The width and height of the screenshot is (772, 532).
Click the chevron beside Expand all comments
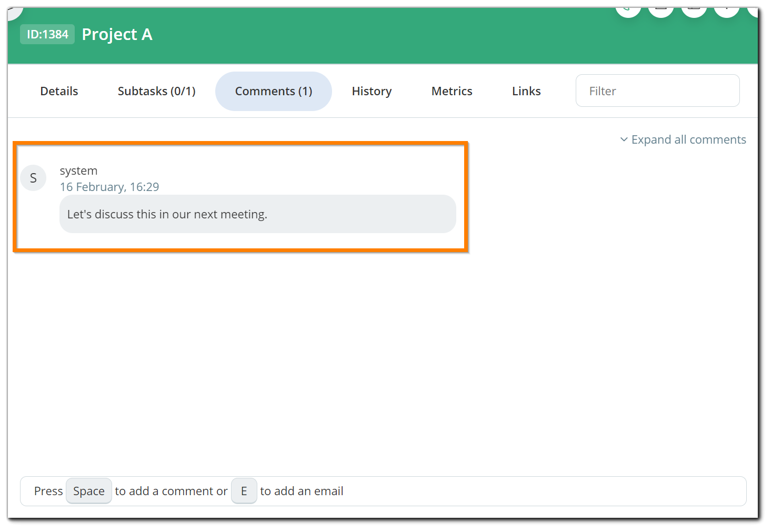(x=624, y=139)
